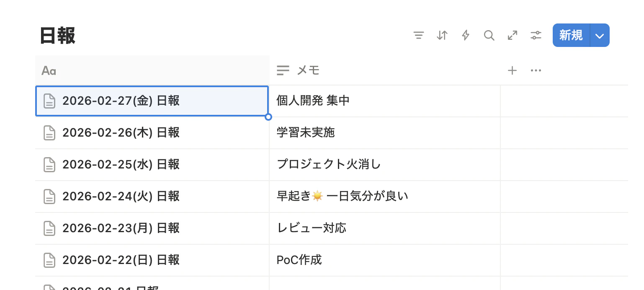Open database automations via the lightning icon

(465, 35)
